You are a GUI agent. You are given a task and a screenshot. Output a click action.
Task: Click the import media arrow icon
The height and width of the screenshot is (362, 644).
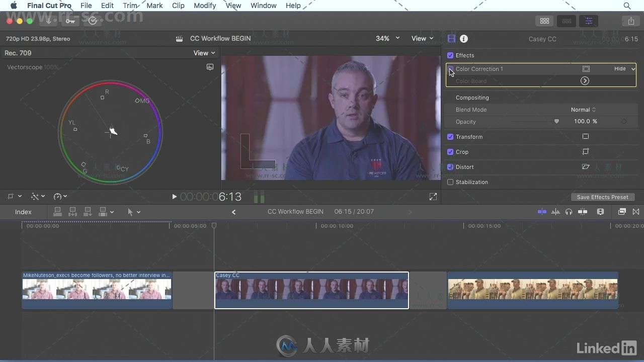tap(49, 21)
